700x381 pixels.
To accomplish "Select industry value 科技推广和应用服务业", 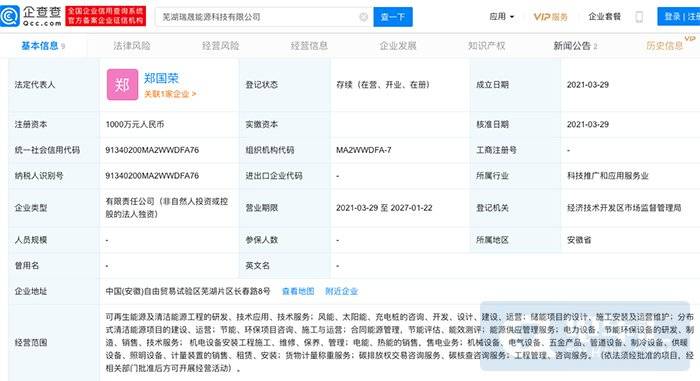I will [x=608, y=176].
